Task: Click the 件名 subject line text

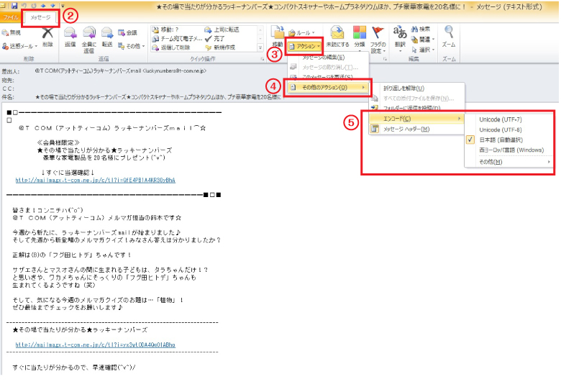Action: 160,97
